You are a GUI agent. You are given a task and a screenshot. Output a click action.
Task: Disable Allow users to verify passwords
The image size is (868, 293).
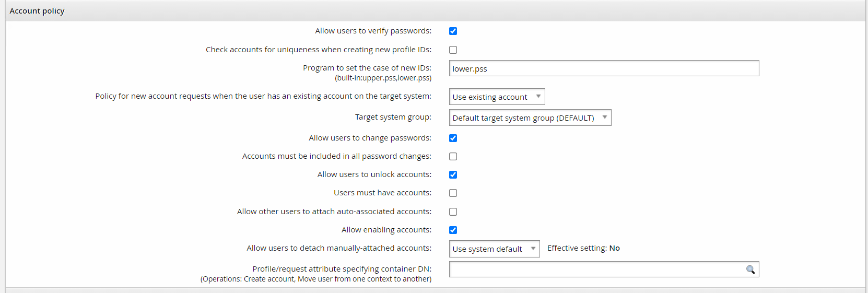click(x=453, y=31)
